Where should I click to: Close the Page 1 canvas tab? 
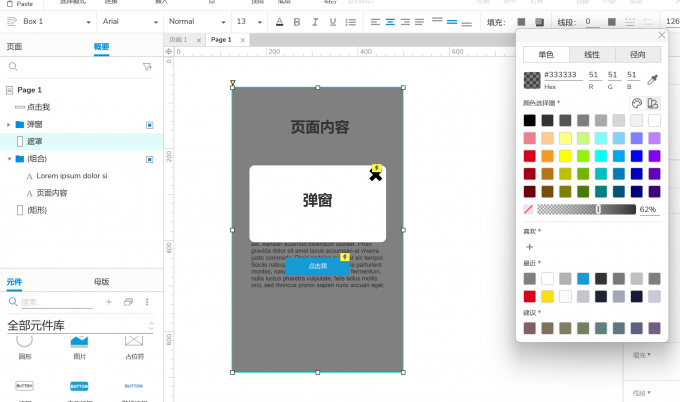[242, 40]
